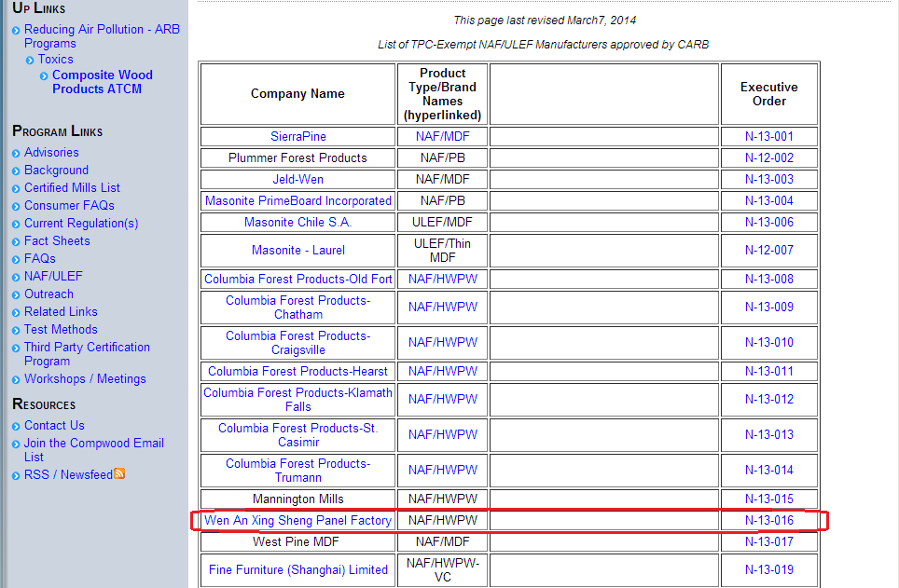Image resolution: width=899 pixels, height=588 pixels.
Task: Open Fine Furniture (Shanghai) Limited link
Action: tap(298, 570)
